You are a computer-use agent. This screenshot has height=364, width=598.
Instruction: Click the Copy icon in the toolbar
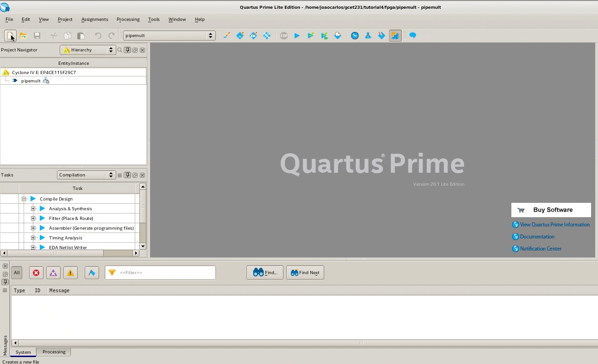(x=67, y=36)
